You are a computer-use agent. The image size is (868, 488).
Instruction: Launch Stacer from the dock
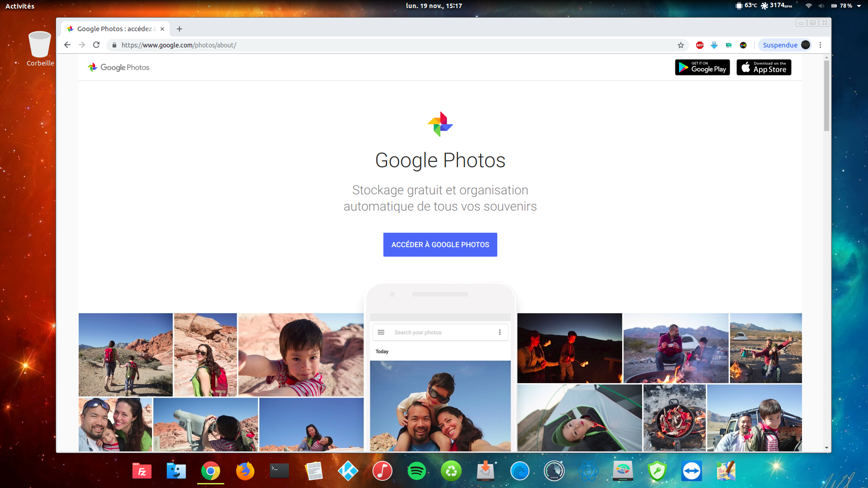(554, 471)
